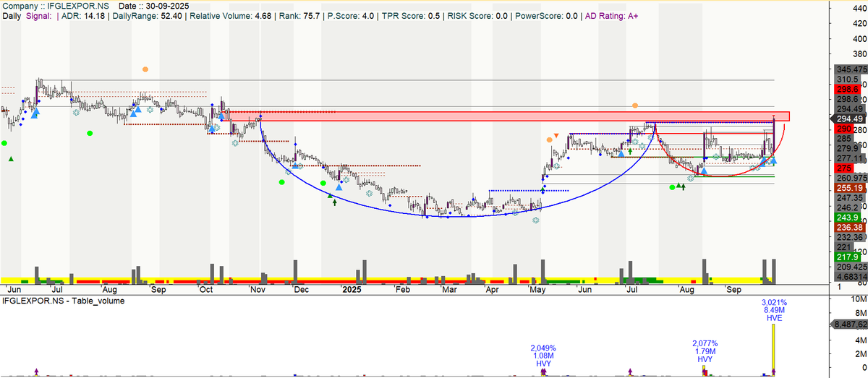Click the Mar month label on time axis
The image size is (868, 378).
[x=450, y=290]
